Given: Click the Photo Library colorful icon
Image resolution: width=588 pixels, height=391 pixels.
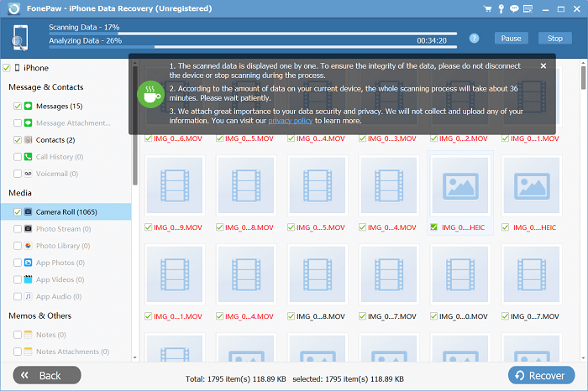Looking at the screenshot, I should (28, 245).
